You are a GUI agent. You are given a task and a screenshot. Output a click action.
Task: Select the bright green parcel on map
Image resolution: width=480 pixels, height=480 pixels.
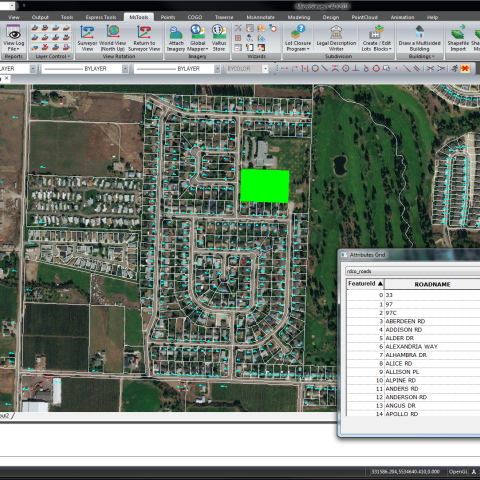(265, 186)
